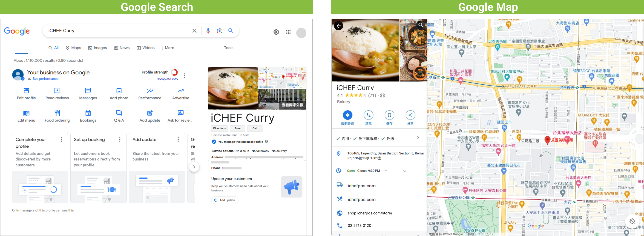Open Food ordering fork-knife icon

(x=57, y=113)
